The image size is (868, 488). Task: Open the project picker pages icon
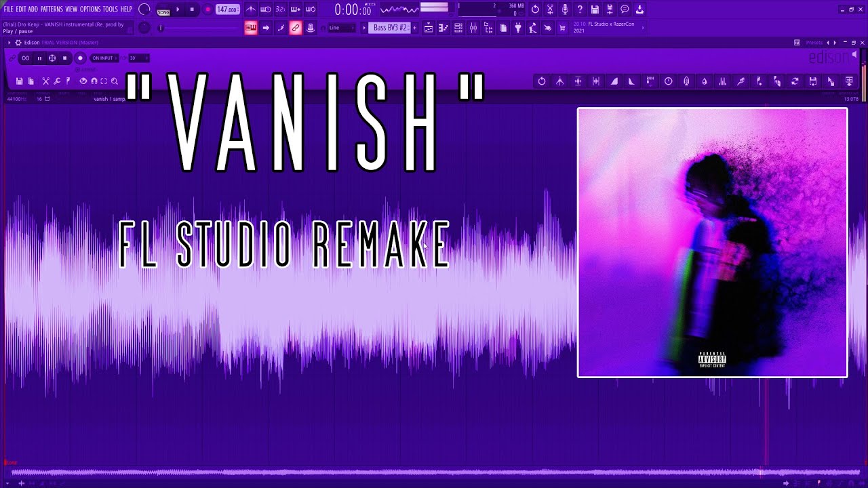coord(503,28)
